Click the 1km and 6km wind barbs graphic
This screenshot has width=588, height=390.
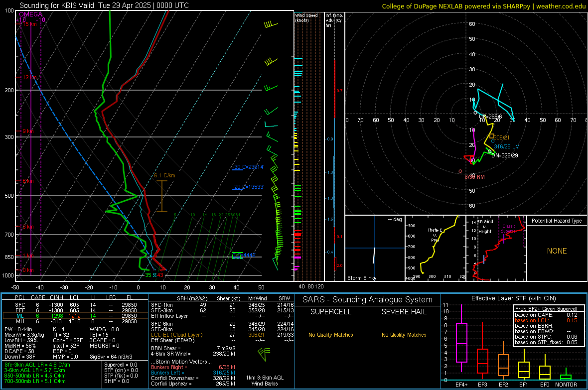pos(265,354)
